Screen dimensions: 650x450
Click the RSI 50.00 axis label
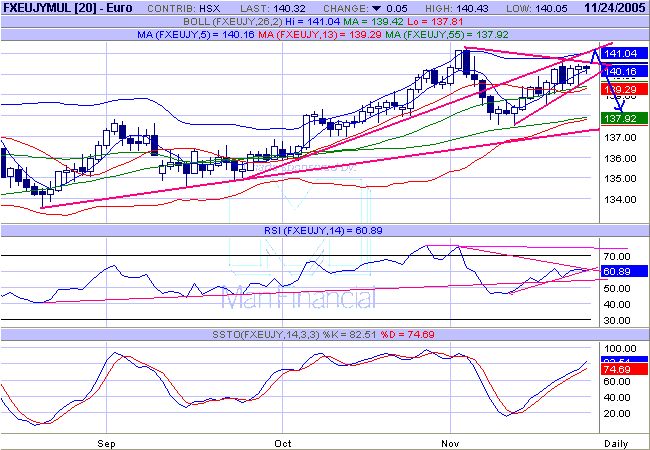coord(617,288)
